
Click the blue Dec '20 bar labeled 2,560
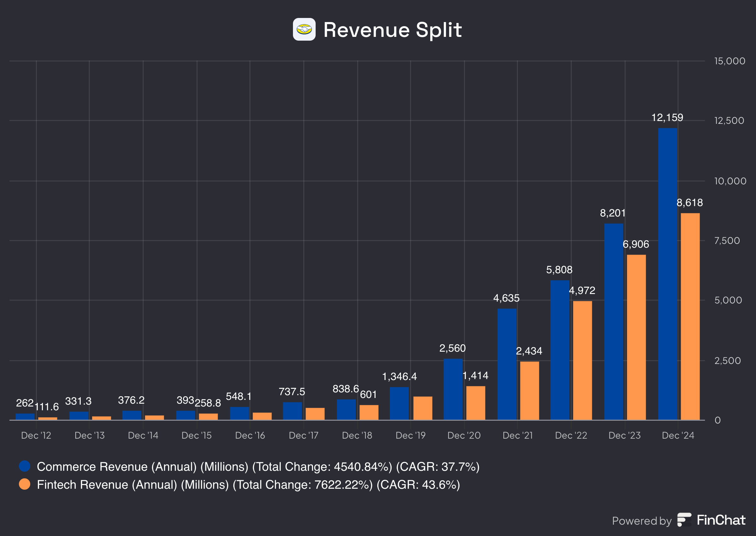tap(453, 389)
